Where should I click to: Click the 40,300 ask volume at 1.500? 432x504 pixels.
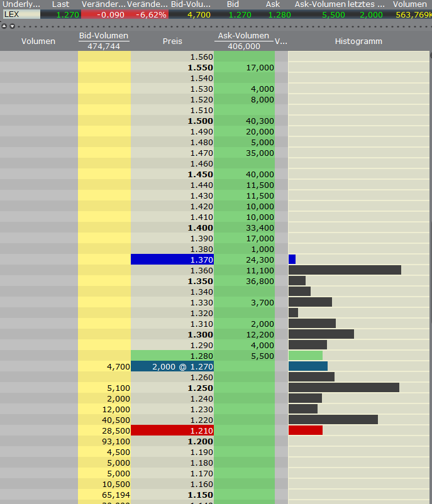pos(245,121)
